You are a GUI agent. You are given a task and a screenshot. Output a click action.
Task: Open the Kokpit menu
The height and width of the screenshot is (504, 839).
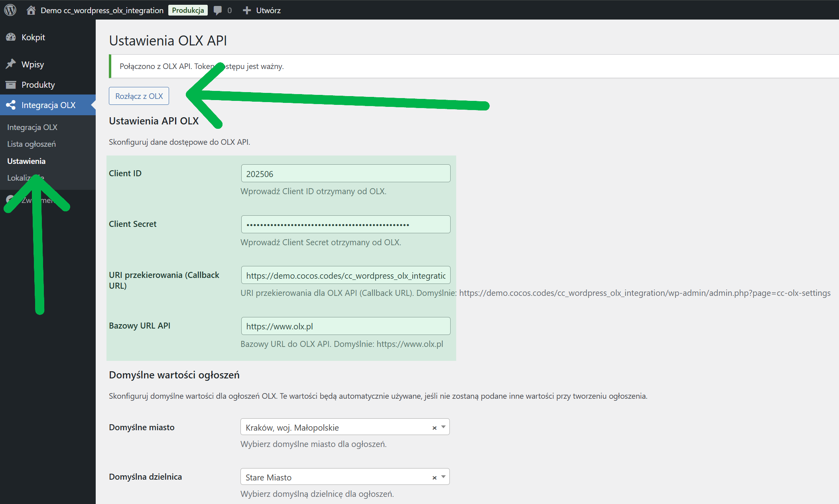[48, 37]
